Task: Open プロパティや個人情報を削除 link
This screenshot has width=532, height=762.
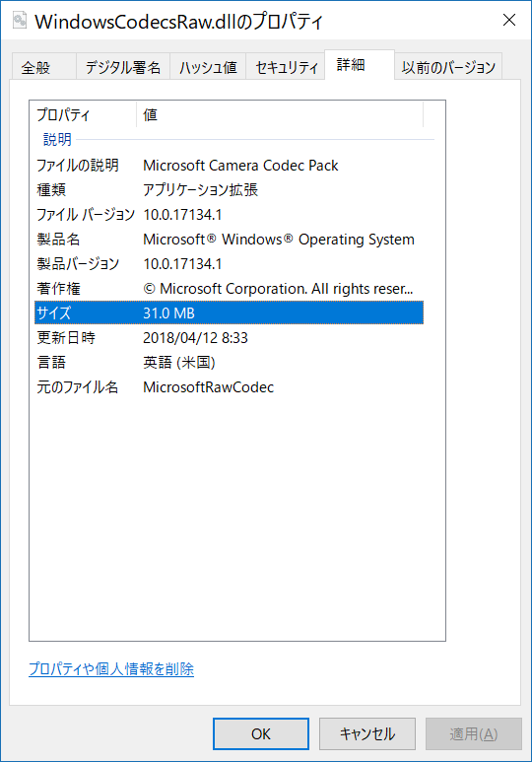Action: click(x=111, y=669)
